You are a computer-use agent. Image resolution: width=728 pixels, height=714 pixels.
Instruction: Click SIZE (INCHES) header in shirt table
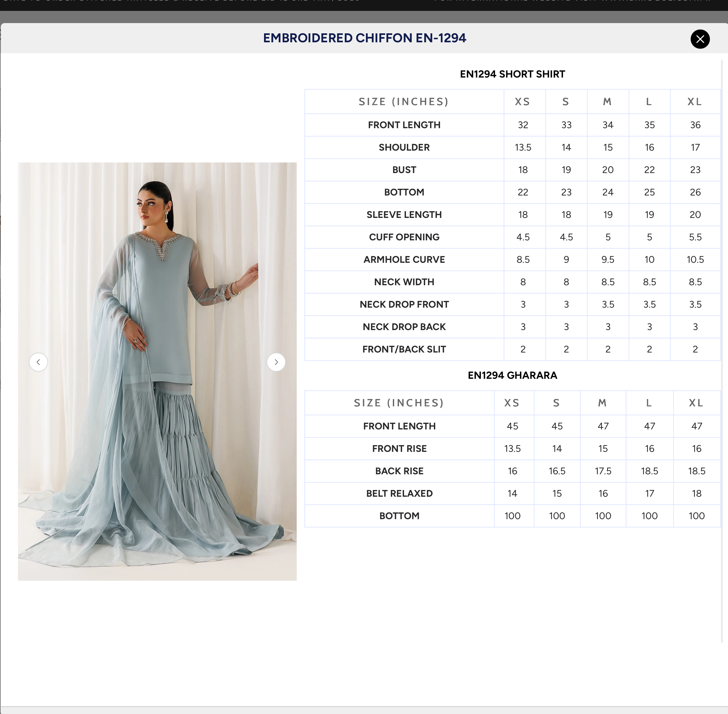(404, 102)
